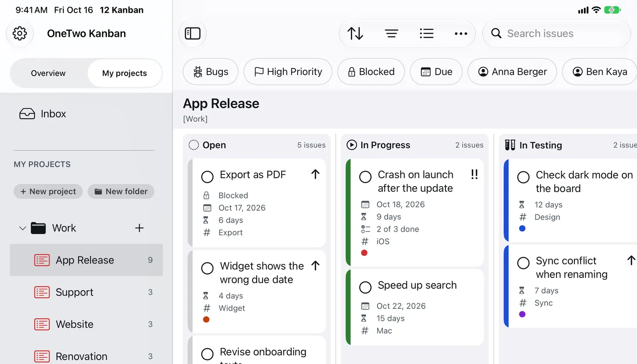Image resolution: width=637 pixels, height=364 pixels.
Task: Collapse the Work folder chevron
Action: (22, 228)
